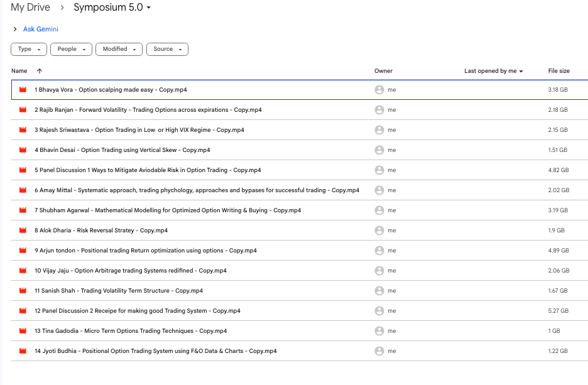The image size is (588, 385).
Task: Click video icon for 6 Amay Mittal file
Action: (x=23, y=190)
